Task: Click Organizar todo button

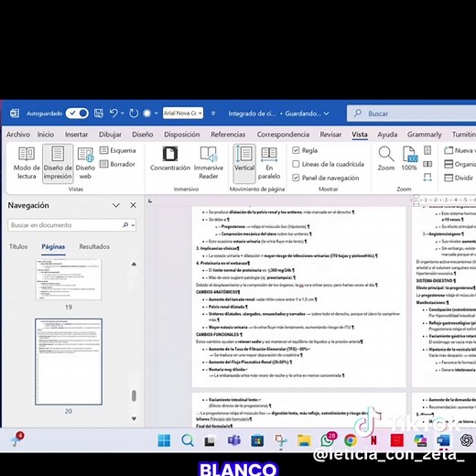Action: [460, 164]
